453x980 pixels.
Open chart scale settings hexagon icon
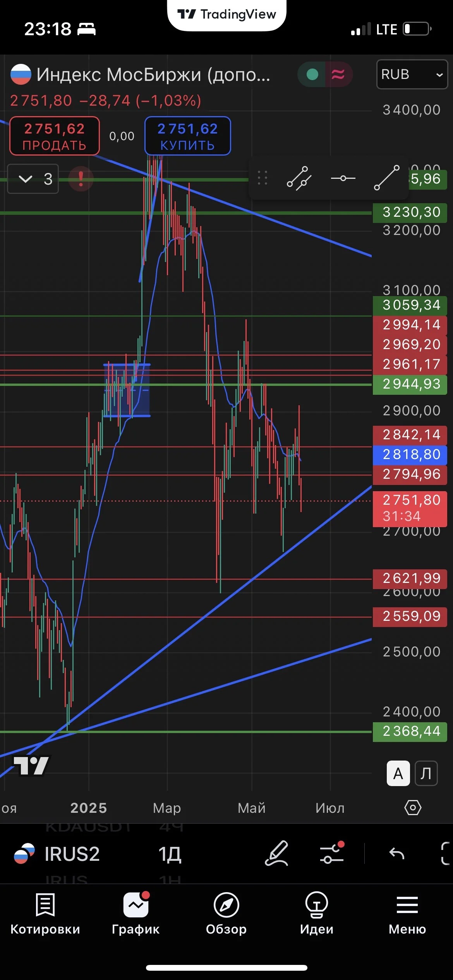click(x=413, y=808)
